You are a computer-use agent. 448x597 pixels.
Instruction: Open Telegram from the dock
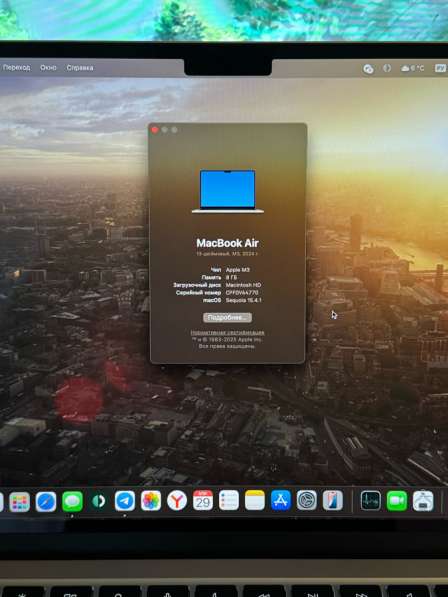(x=125, y=501)
